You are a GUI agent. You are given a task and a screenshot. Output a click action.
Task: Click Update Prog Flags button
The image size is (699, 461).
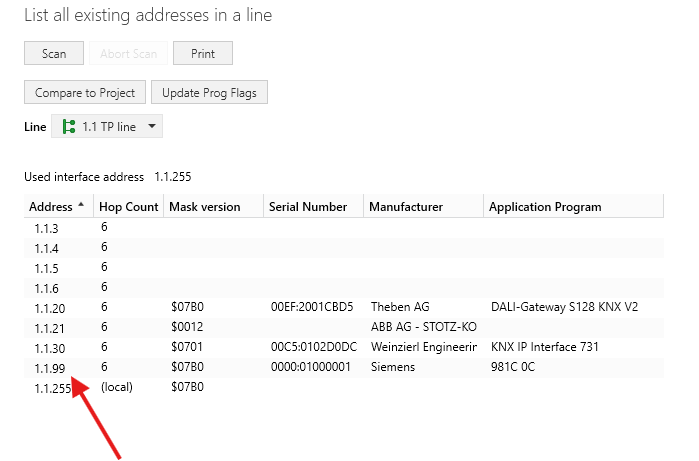pyautogui.click(x=209, y=93)
